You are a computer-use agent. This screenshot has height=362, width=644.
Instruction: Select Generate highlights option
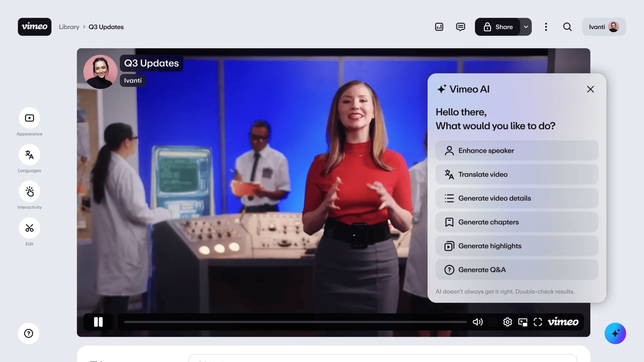pyautogui.click(x=517, y=246)
